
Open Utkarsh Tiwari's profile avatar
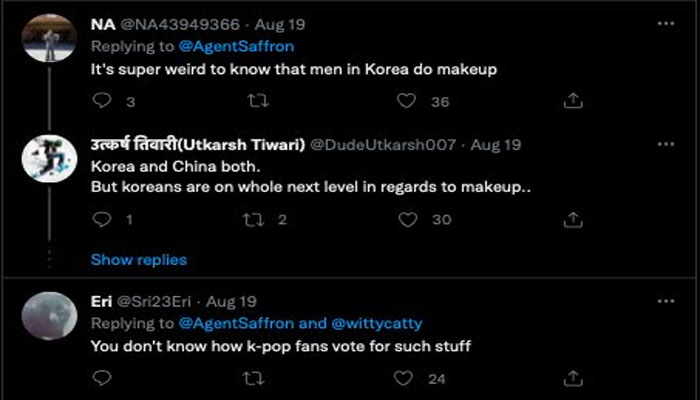tap(49, 159)
